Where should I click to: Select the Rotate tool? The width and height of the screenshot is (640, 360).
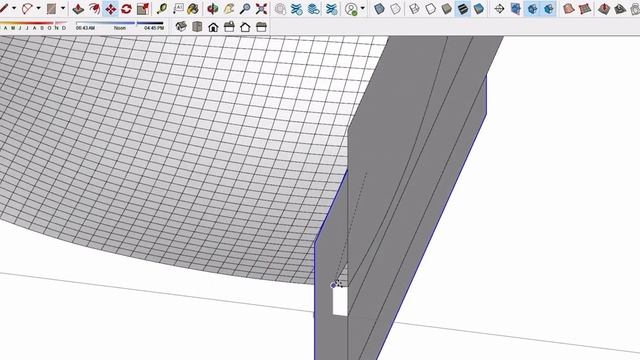pos(127,8)
